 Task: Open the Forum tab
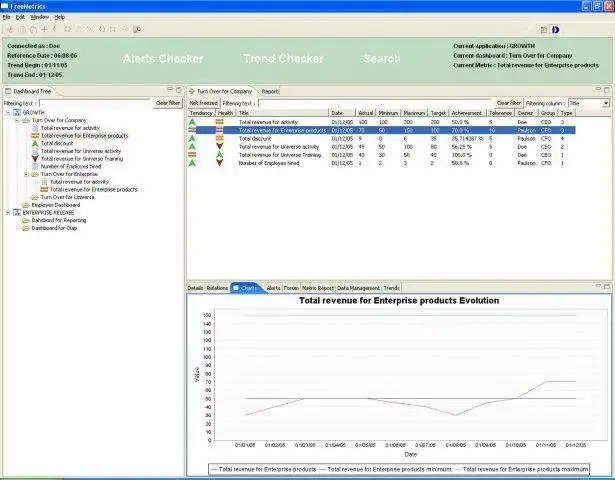pyautogui.click(x=291, y=288)
